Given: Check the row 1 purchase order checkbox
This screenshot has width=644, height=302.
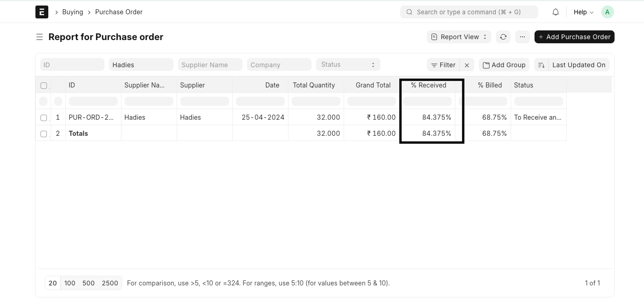Looking at the screenshot, I should tap(44, 118).
